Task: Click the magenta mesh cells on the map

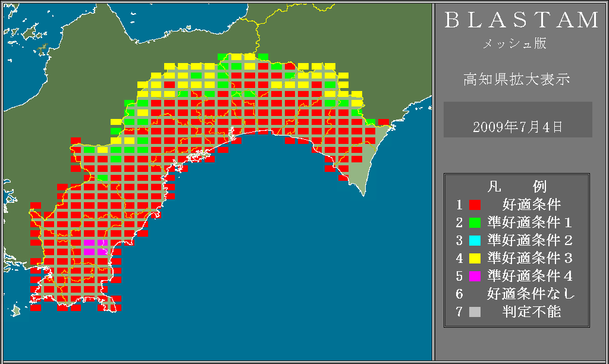Action: coord(96,247)
